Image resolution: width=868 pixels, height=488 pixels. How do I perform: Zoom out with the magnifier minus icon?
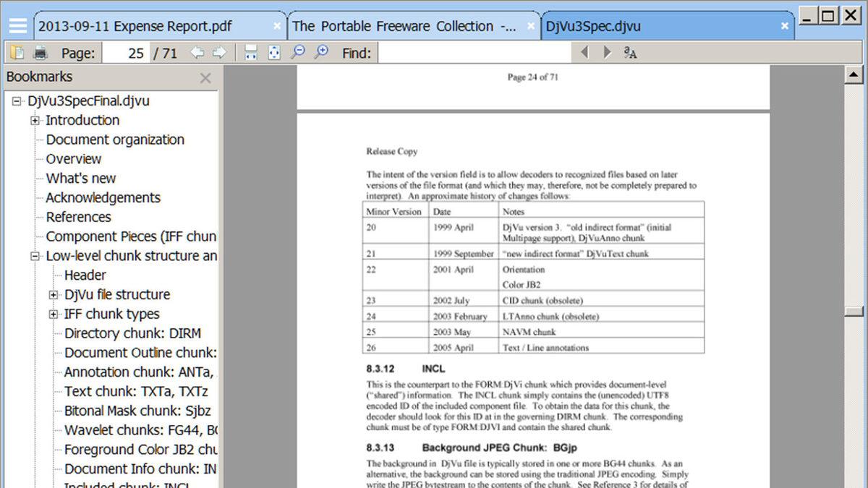point(297,52)
